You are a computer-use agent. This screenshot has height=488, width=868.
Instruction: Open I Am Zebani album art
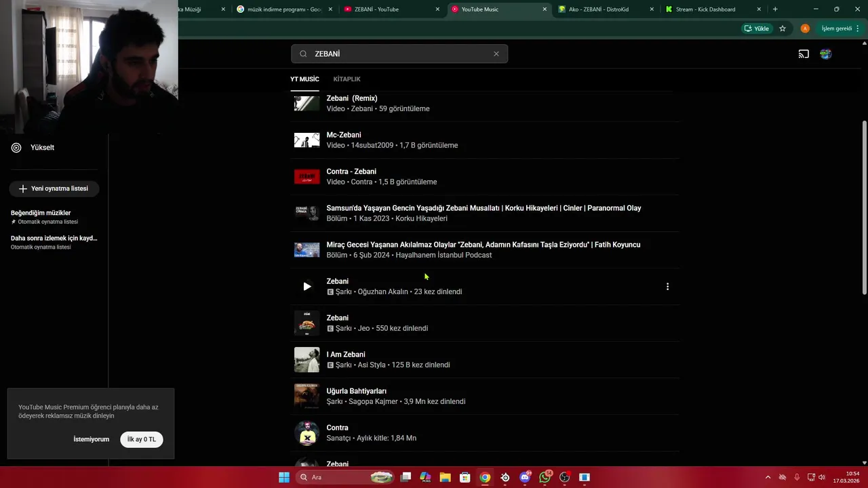coord(307,360)
